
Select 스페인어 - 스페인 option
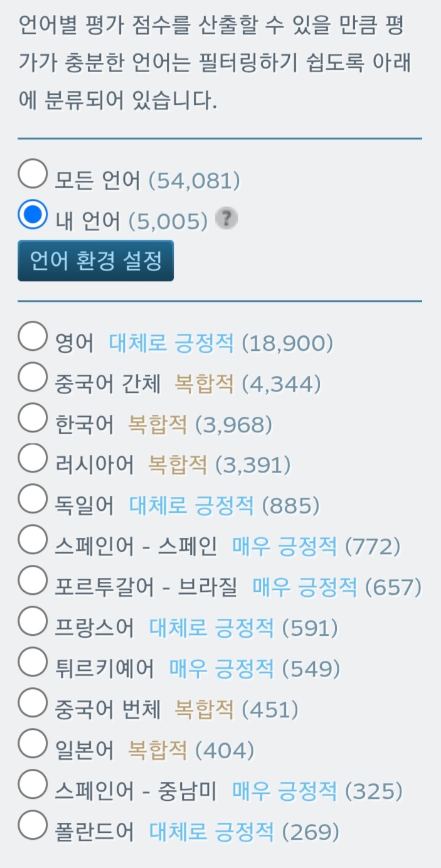pyautogui.click(x=33, y=540)
